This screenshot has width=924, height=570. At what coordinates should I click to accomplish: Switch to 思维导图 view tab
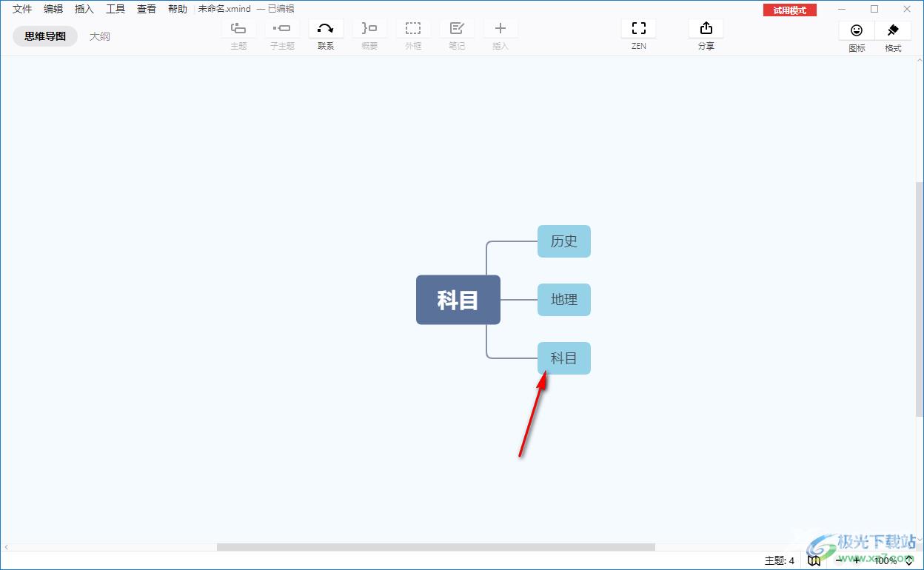pos(45,36)
